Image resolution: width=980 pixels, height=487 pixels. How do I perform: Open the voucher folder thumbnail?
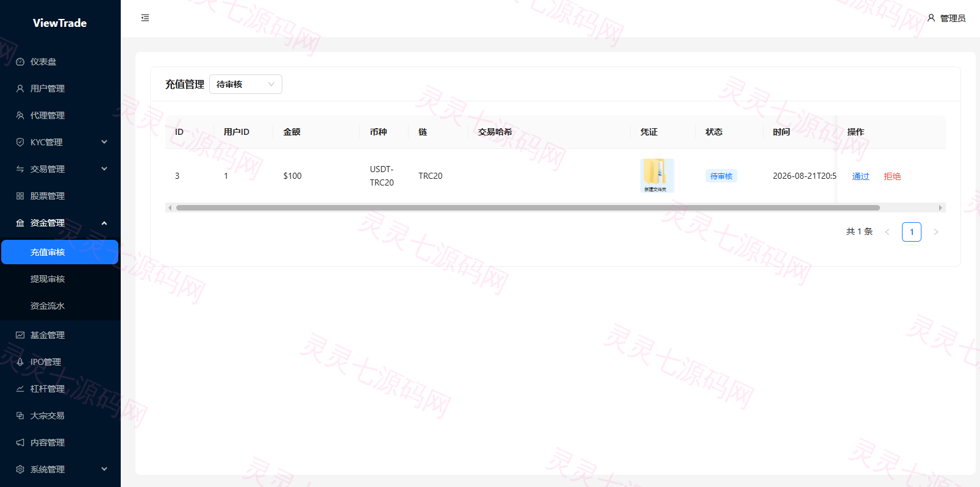(x=657, y=176)
